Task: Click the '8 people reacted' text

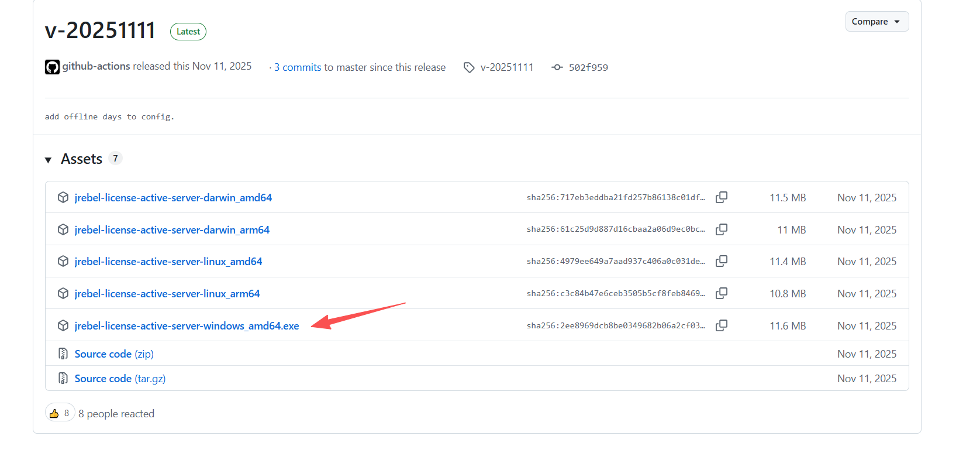Action: pos(116,414)
